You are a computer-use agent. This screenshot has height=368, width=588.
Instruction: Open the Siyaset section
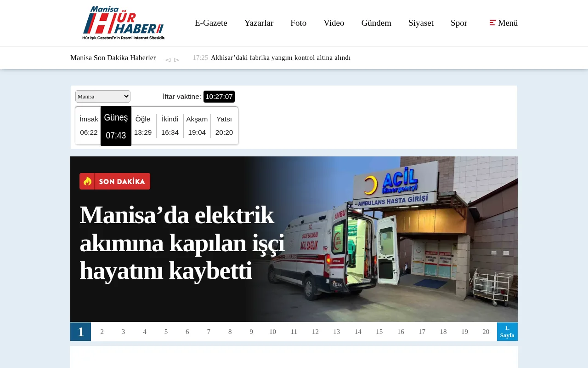pyautogui.click(x=421, y=23)
